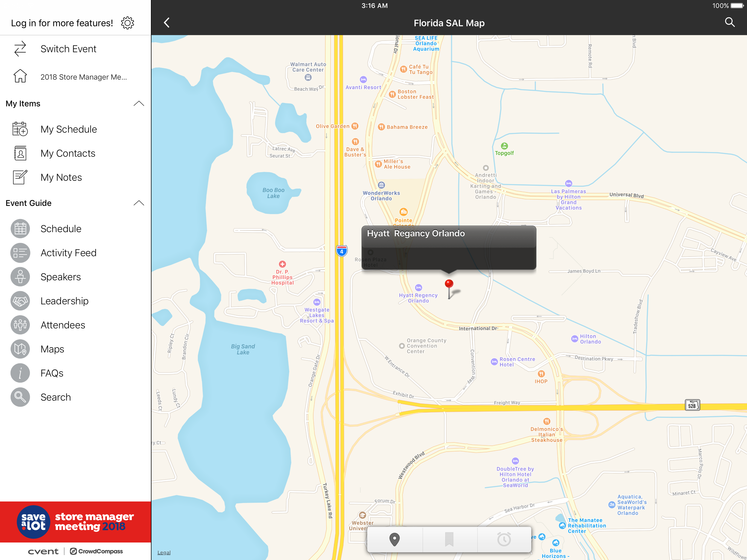Open My Schedule calendar icon
Viewport: 747px width, 560px height.
pyautogui.click(x=20, y=129)
